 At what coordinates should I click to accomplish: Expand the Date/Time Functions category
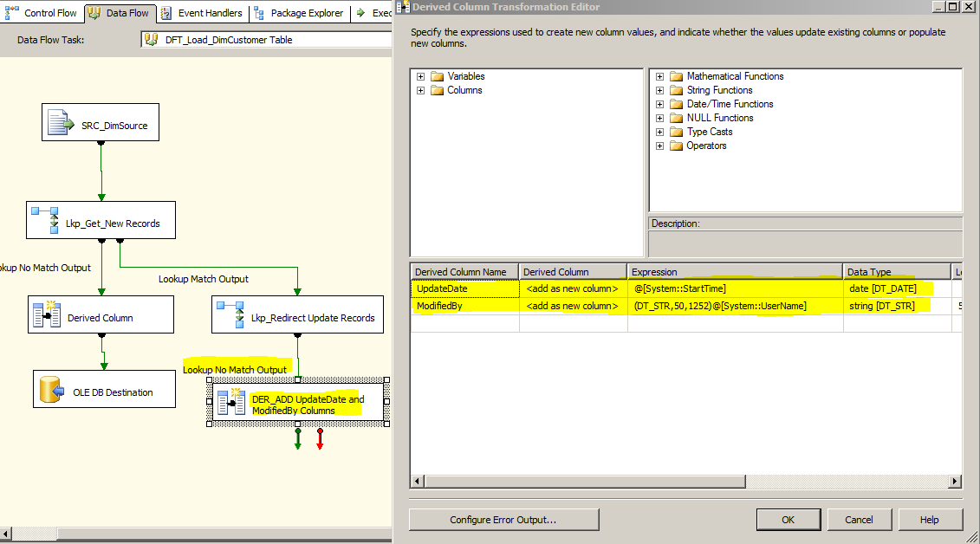pyautogui.click(x=660, y=103)
